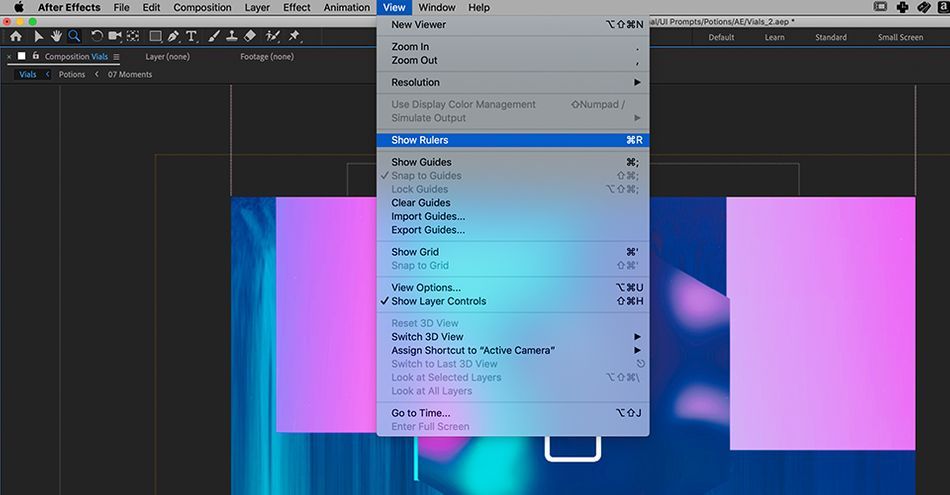Toggle the Snap to Guides checked item
Image resolution: width=950 pixels, height=495 pixels.
point(513,176)
